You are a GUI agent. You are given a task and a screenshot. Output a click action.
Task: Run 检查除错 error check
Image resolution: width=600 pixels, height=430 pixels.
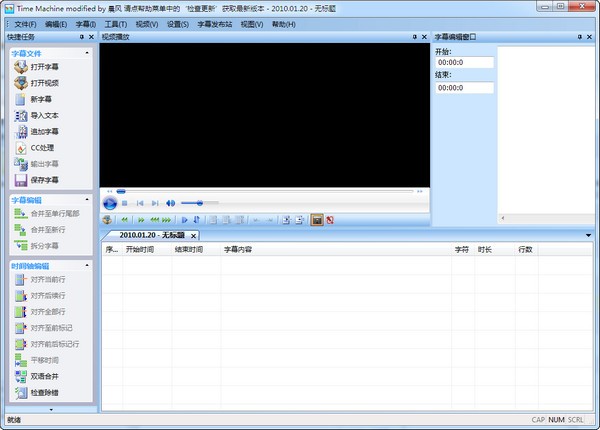pos(22,393)
